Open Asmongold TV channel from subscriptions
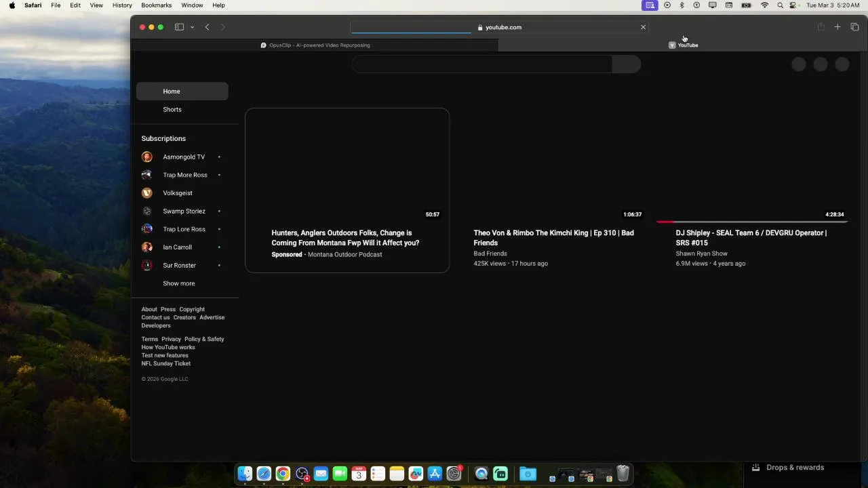Screen dimensions: 868x488 tap(182, 157)
